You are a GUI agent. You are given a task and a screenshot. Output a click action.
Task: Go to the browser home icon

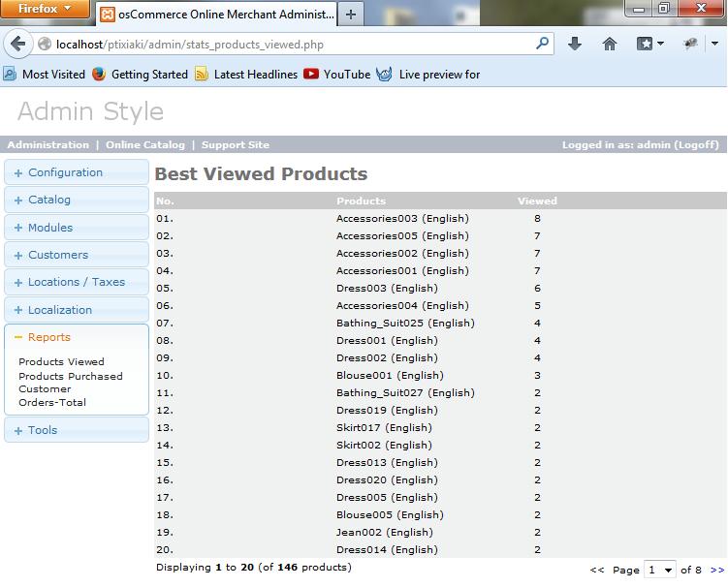610,45
